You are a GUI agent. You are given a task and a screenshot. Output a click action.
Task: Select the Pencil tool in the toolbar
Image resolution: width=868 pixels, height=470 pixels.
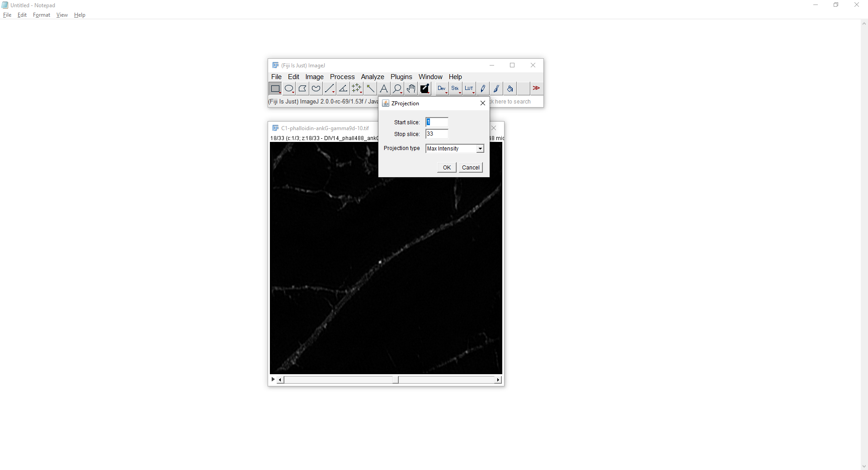pyautogui.click(x=483, y=89)
